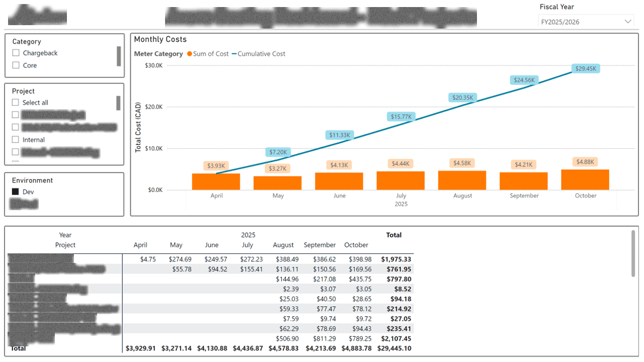Viewport: 644px width, 362px height.
Task: Click the September column header
Action: 319,245
